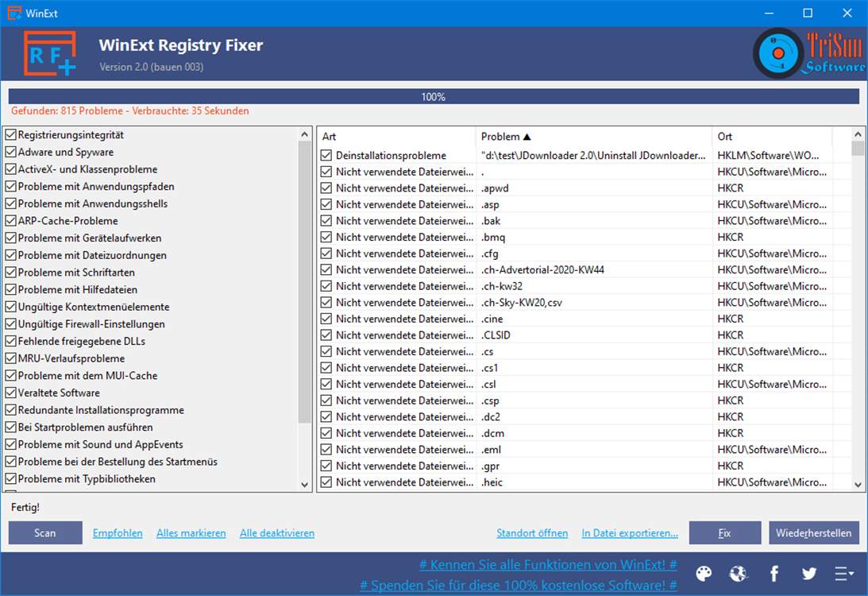The image size is (868, 596).
Task: Select the .bmq problem entry
Action: 493,237
